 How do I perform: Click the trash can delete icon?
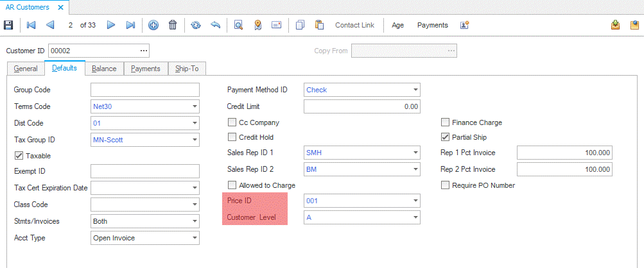pos(172,25)
